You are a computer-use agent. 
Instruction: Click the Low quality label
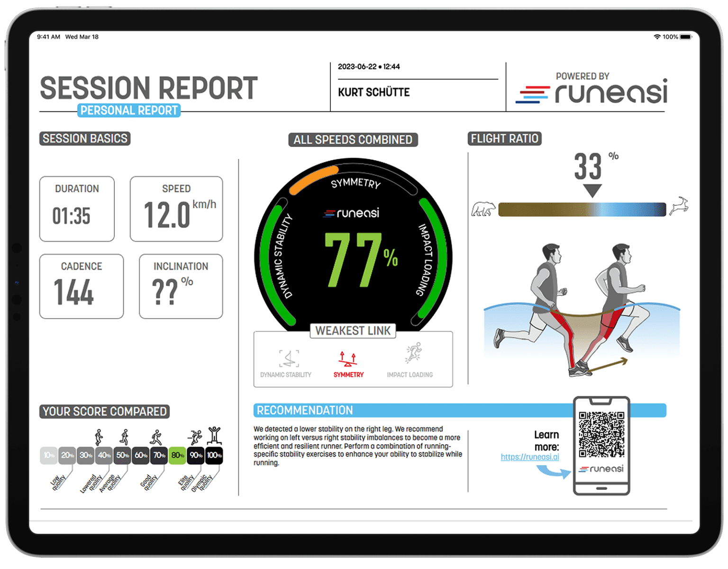[x=58, y=482]
